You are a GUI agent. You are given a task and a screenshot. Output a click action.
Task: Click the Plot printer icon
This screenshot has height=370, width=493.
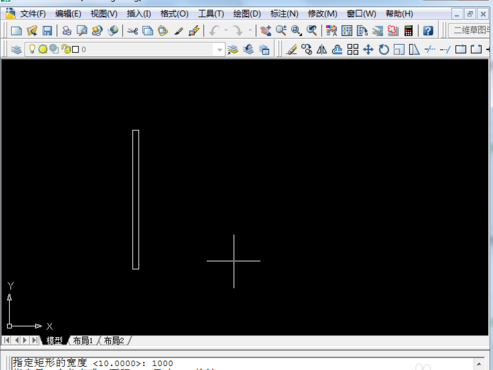coord(67,31)
